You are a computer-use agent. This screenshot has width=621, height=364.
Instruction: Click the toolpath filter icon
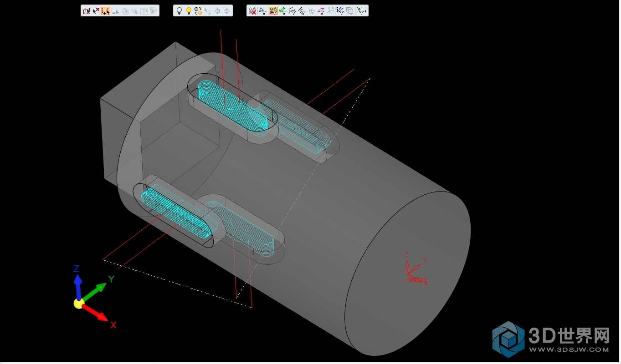point(340,11)
